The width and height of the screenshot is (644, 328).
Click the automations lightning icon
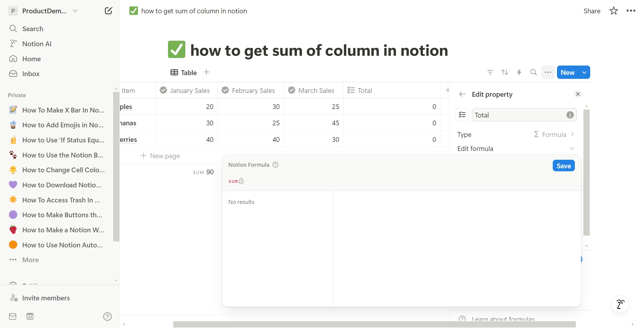(519, 72)
